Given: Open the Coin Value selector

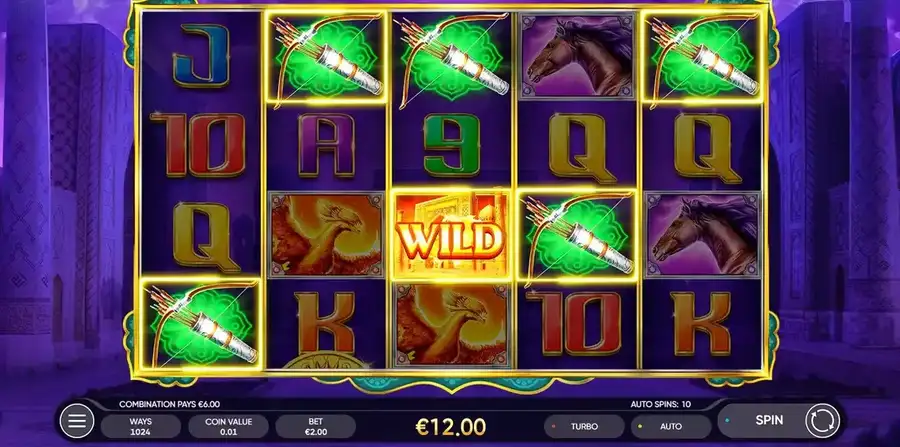Looking at the screenshot, I should click(228, 426).
